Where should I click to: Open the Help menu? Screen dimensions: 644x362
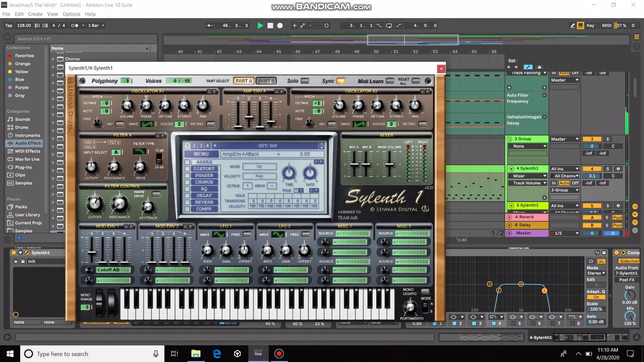90,14
